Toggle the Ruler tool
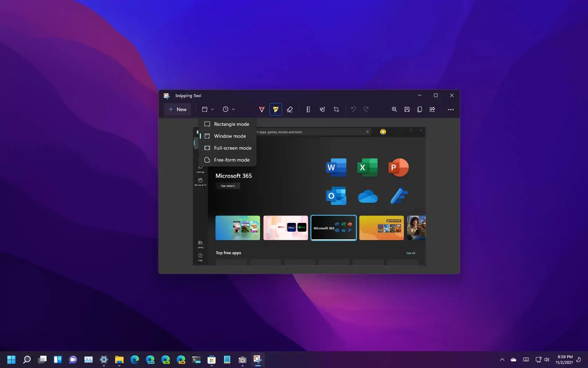 308,109
